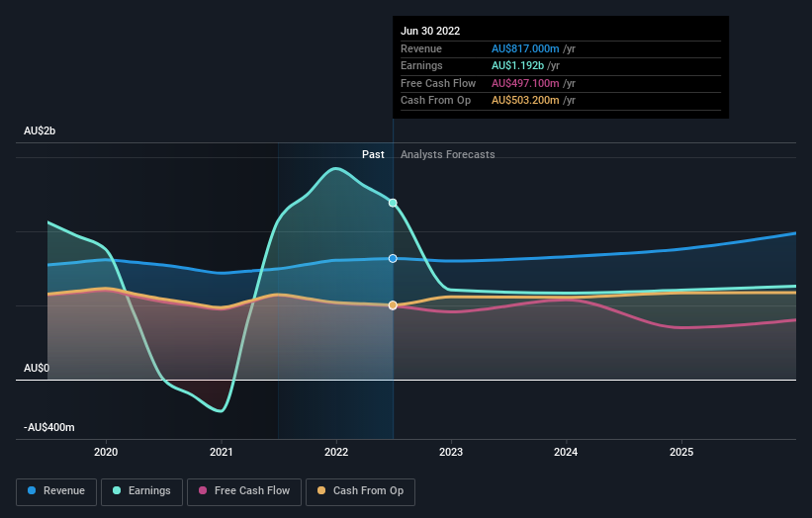Viewport: 812px width, 518px height.
Task: Select the Earnings data point marker on chart
Action: (393, 203)
